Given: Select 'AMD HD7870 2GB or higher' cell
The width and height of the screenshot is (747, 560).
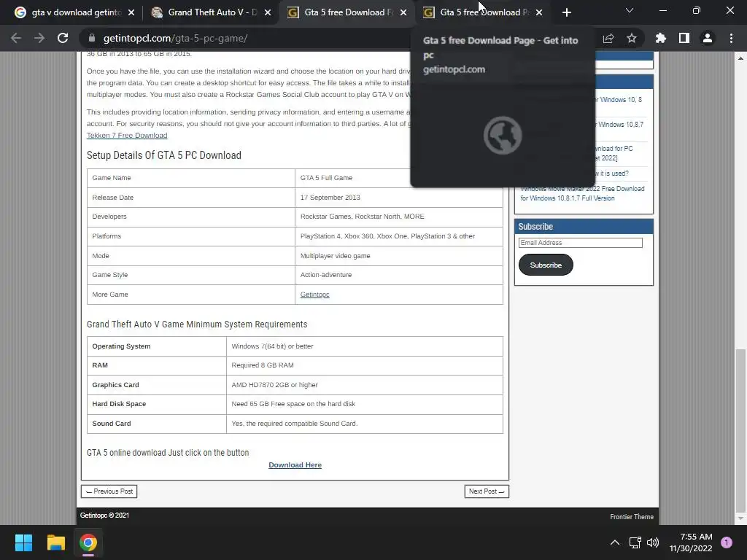Looking at the screenshot, I should pyautogui.click(x=365, y=385).
